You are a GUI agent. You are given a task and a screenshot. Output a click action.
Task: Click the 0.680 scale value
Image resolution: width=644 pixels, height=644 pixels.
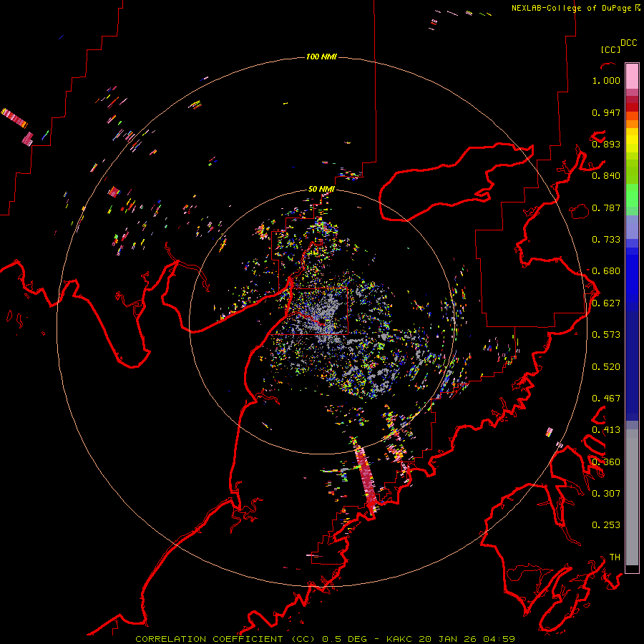(x=606, y=271)
